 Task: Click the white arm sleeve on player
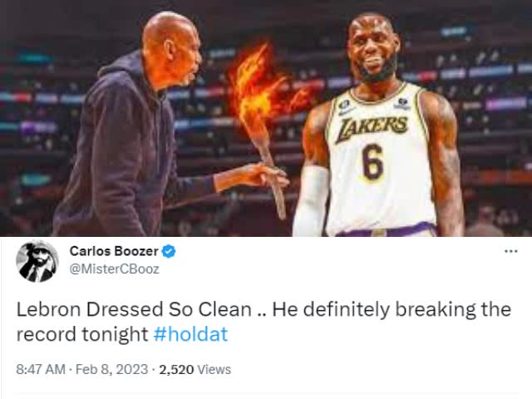coord(310,200)
